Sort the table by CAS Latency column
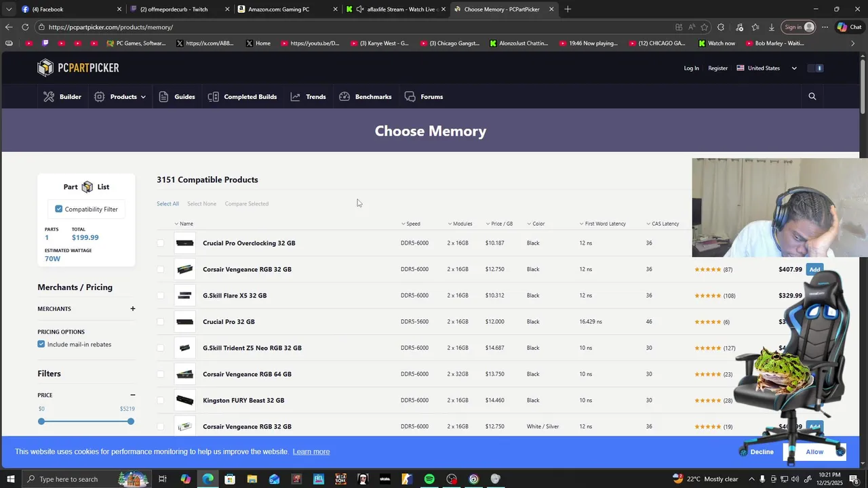868x488 pixels. click(x=663, y=224)
